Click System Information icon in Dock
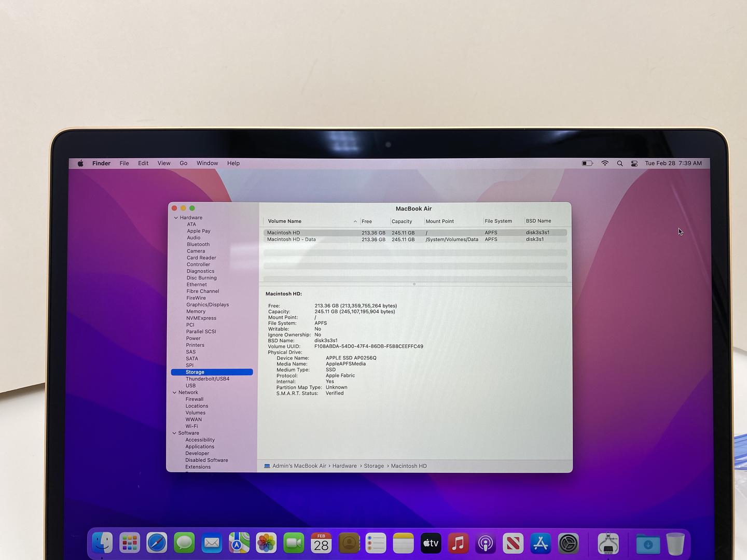The height and width of the screenshot is (560, 747). click(x=608, y=543)
